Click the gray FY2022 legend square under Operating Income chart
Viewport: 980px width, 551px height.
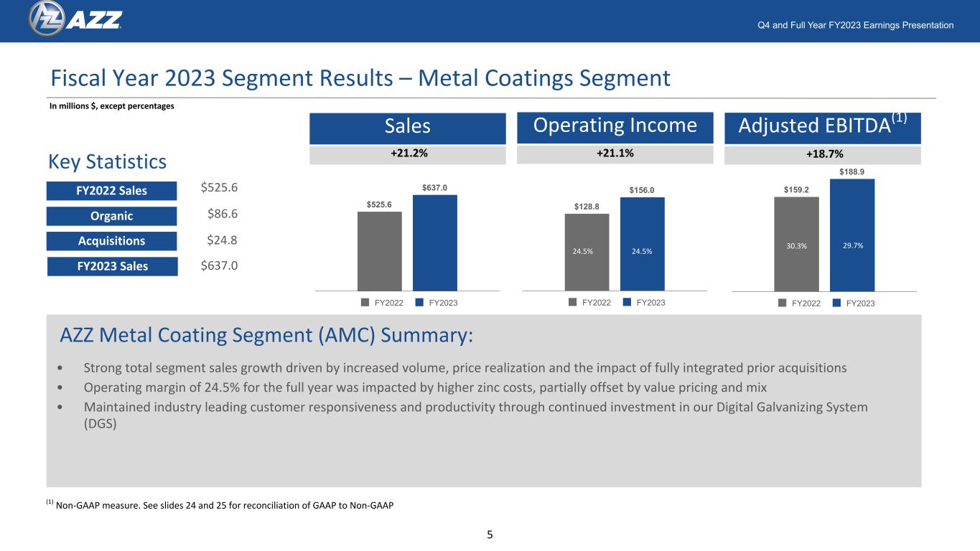(572, 302)
